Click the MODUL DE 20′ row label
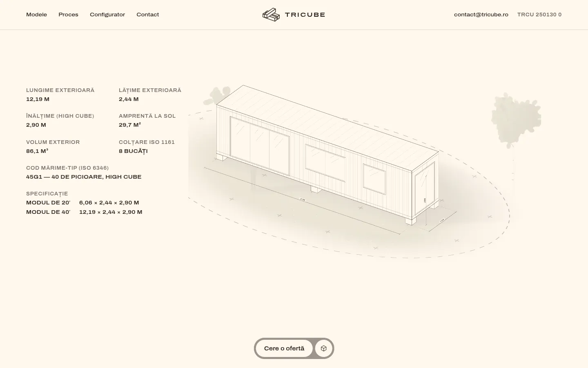 tap(48, 203)
